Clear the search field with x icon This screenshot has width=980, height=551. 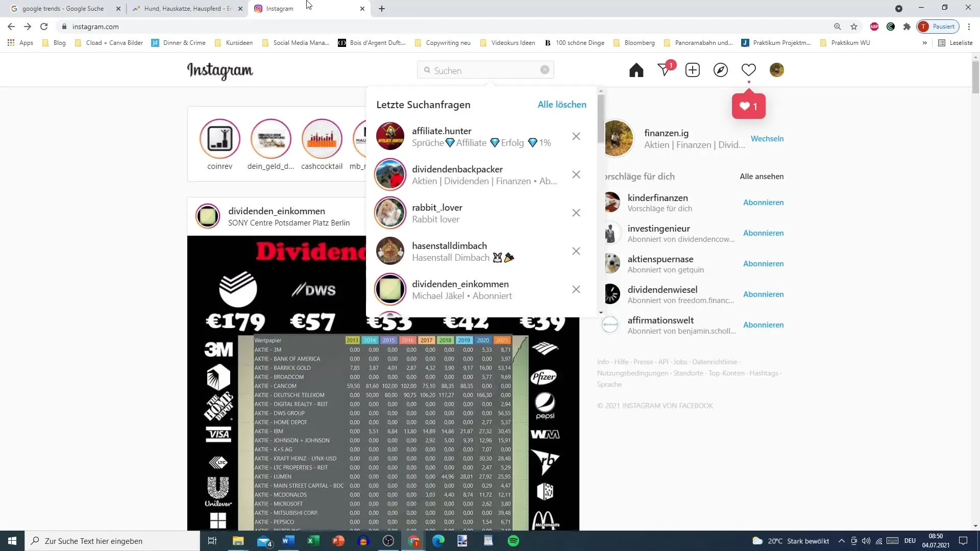[545, 70]
